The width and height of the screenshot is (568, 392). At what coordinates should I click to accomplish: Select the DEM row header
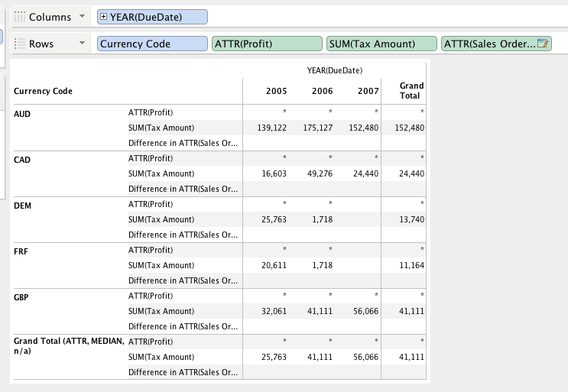23,206
